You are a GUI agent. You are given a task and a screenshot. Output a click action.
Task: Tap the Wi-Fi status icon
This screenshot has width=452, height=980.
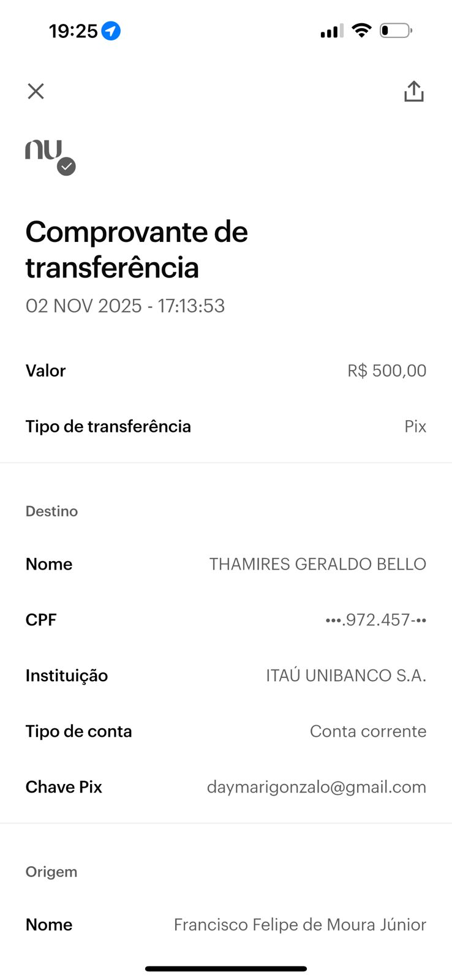coord(361,31)
